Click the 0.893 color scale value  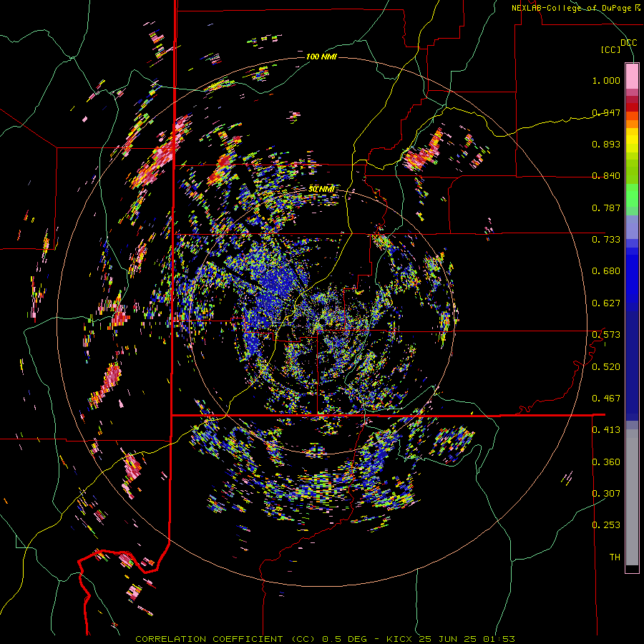coord(606,144)
